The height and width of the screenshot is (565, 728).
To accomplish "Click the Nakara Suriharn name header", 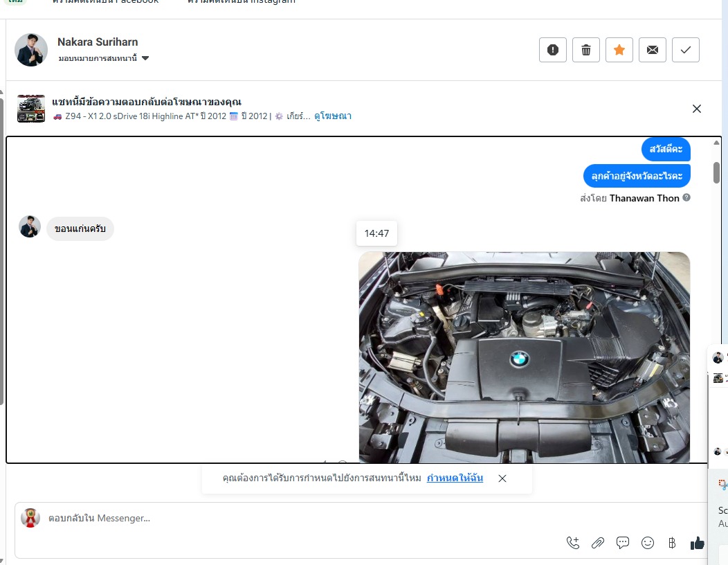I will (x=98, y=42).
